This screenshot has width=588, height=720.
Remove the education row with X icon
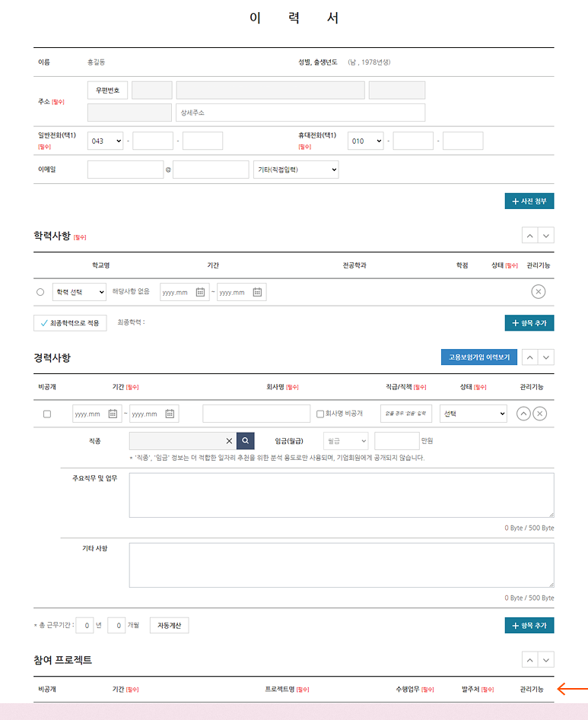pos(539,292)
